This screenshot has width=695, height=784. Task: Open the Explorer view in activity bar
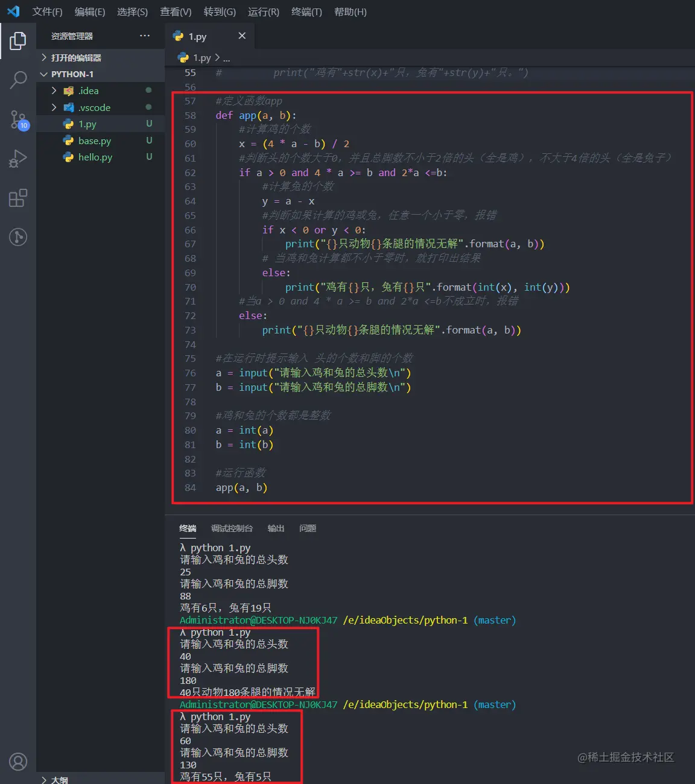point(18,41)
